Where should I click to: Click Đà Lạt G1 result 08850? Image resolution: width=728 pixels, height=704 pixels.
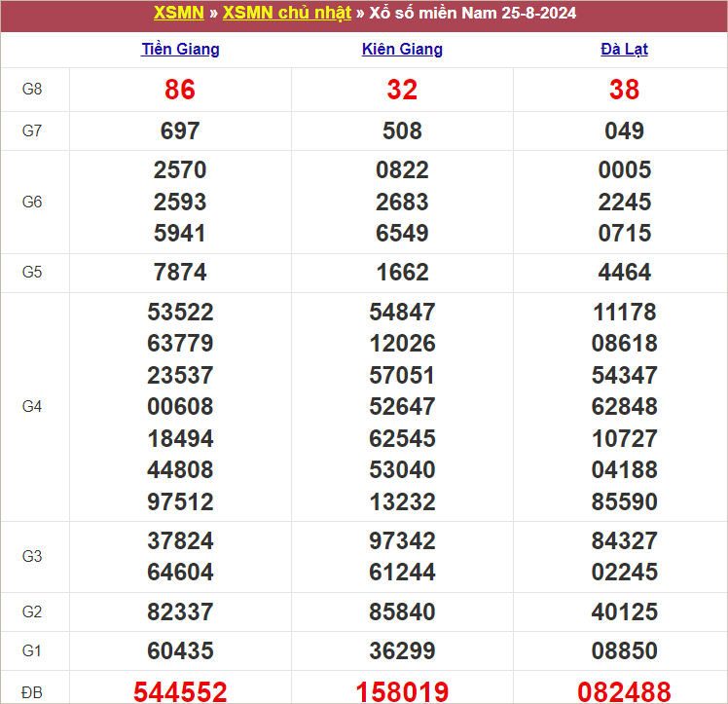click(x=624, y=650)
